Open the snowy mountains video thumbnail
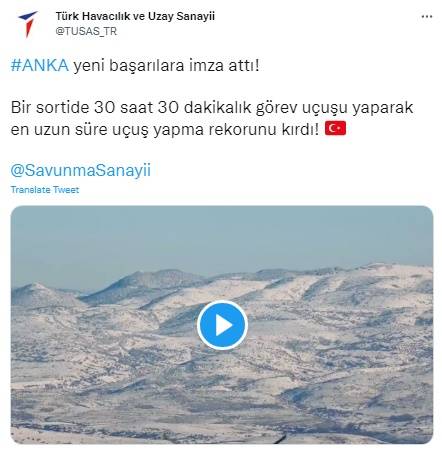The height and width of the screenshot is (452, 442). 222,325
